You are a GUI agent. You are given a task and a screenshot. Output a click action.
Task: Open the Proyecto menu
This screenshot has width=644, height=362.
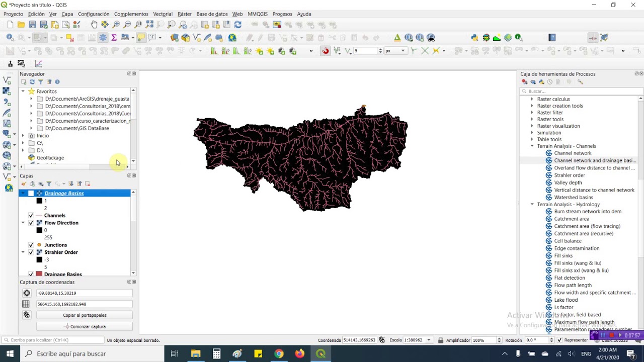13,14
